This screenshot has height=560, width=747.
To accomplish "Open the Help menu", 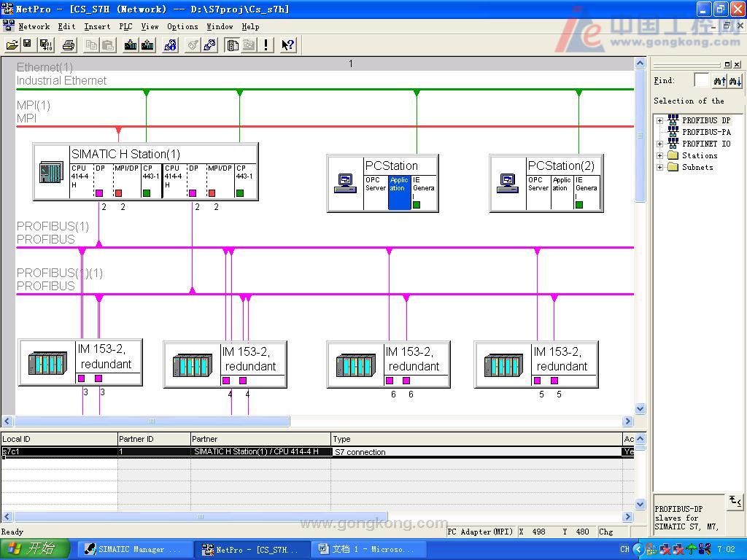I will coord(250,27).
